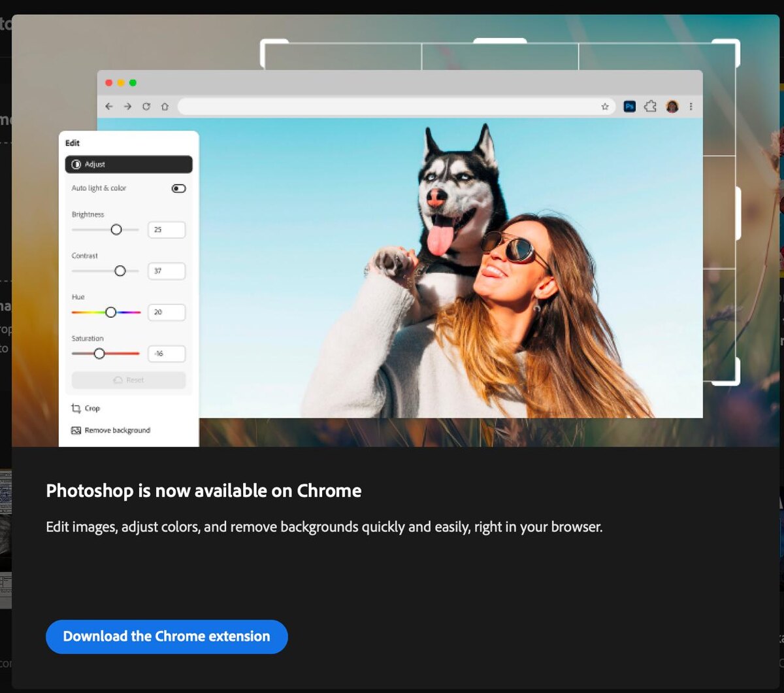Click the Brightness value field 25
This screenshot has width=784, height=693.
point(167,229)
